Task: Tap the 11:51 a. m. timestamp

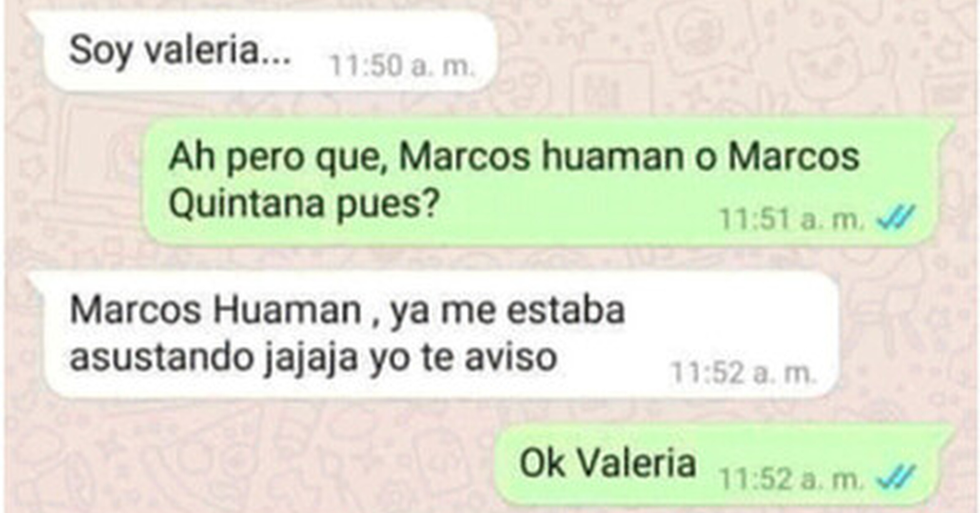Action: [792, 219]
